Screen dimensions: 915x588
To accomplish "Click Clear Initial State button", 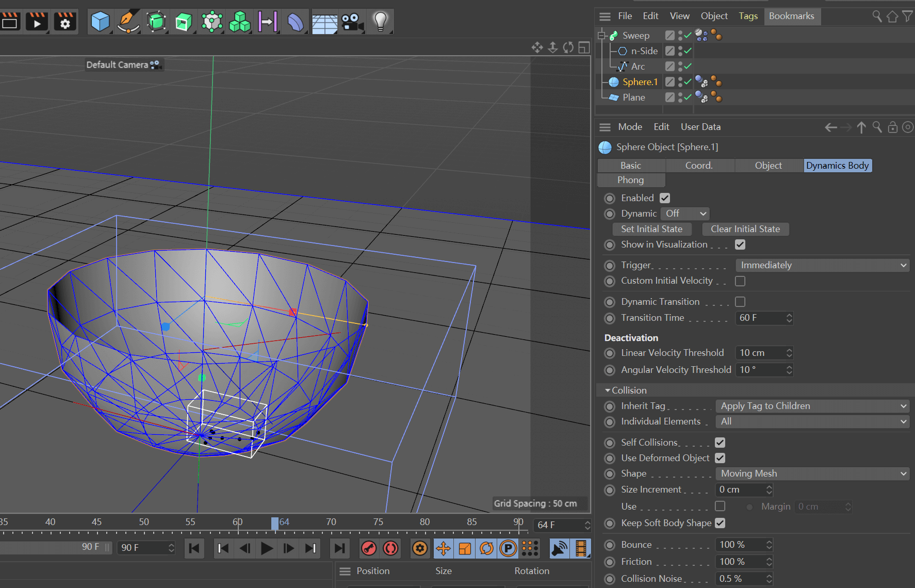I will coord(745,229).
